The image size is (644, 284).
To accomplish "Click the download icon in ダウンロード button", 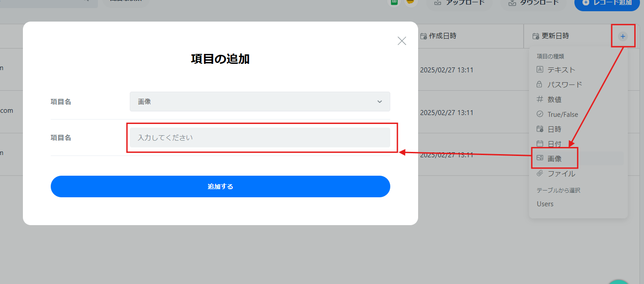I will [512, 3].
